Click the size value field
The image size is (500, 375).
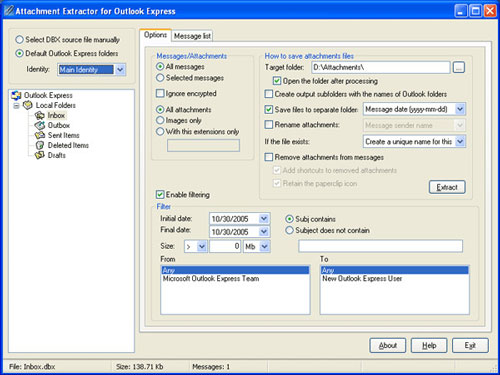[x=225, y=246]
